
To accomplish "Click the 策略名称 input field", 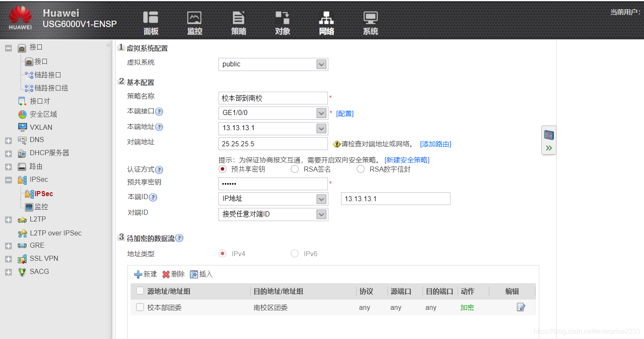I will 273,98.
